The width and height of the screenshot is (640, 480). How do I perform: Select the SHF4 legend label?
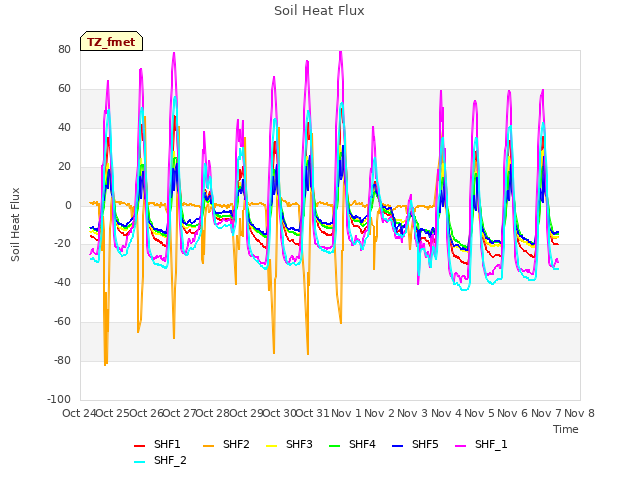pos(362,444)
